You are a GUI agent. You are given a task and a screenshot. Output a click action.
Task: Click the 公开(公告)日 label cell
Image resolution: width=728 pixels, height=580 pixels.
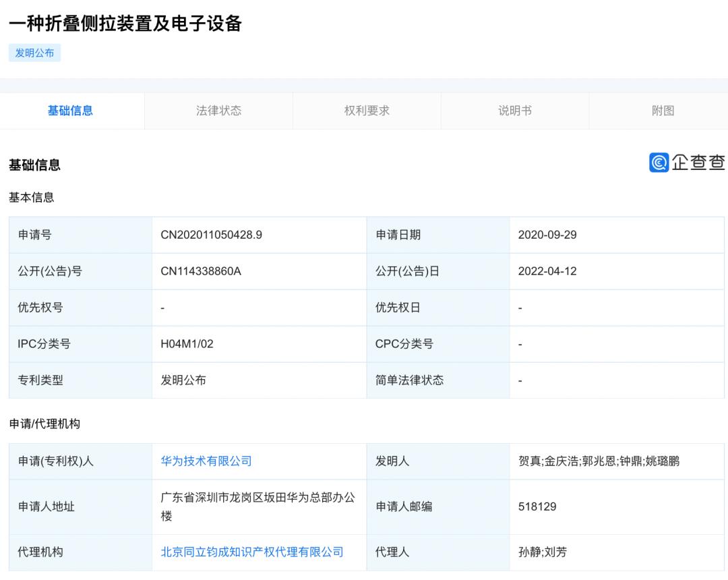point(438,271)
